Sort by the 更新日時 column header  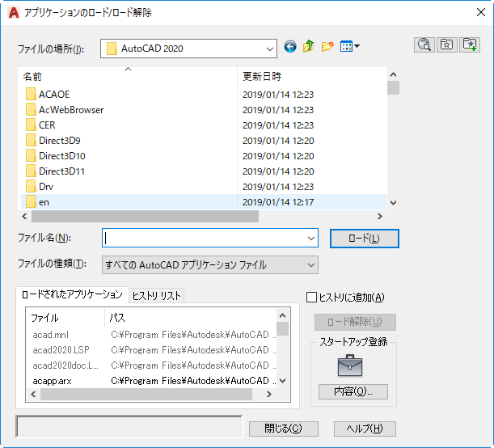[312, 76]
